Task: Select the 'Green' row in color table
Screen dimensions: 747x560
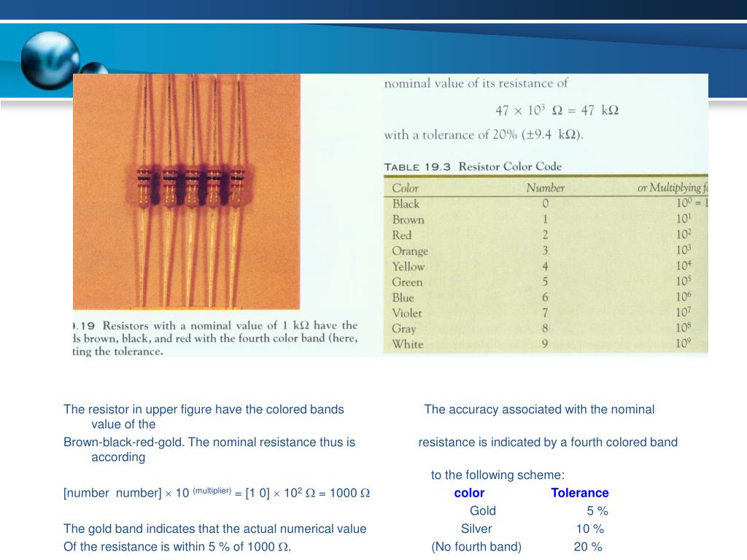Action: (546, 282)
